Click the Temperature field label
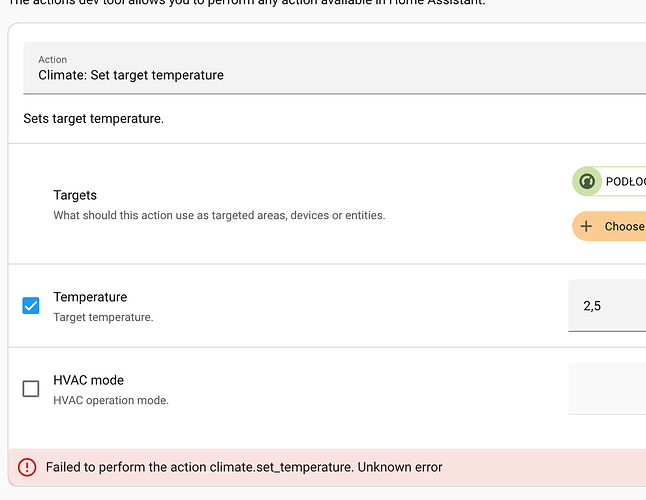Image resolution: width=646 pixels, height=500 pixels. pos(90,297)
